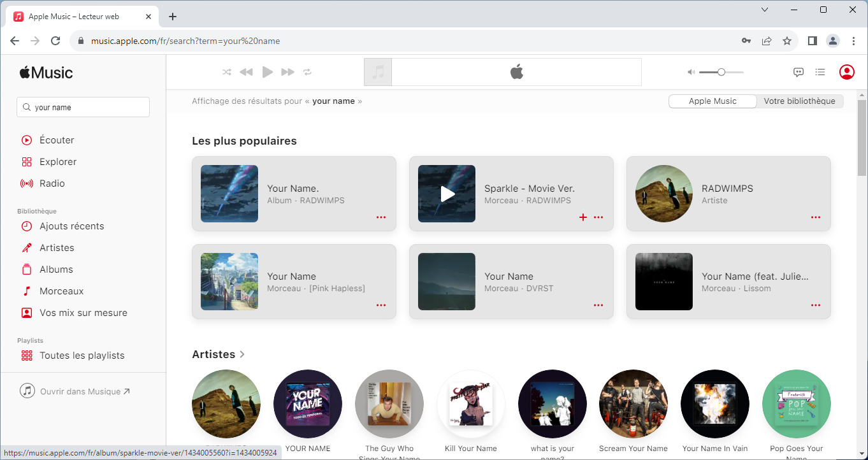Open Your Name by DVRST
This screenshot has width=868, height=460.
[x=511, y=282]
